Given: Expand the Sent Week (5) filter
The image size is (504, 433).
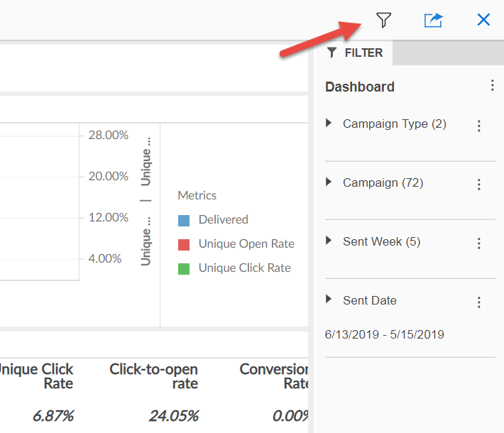Looking at the screenshot, I should pyautogui.click(x=329, y=241).
